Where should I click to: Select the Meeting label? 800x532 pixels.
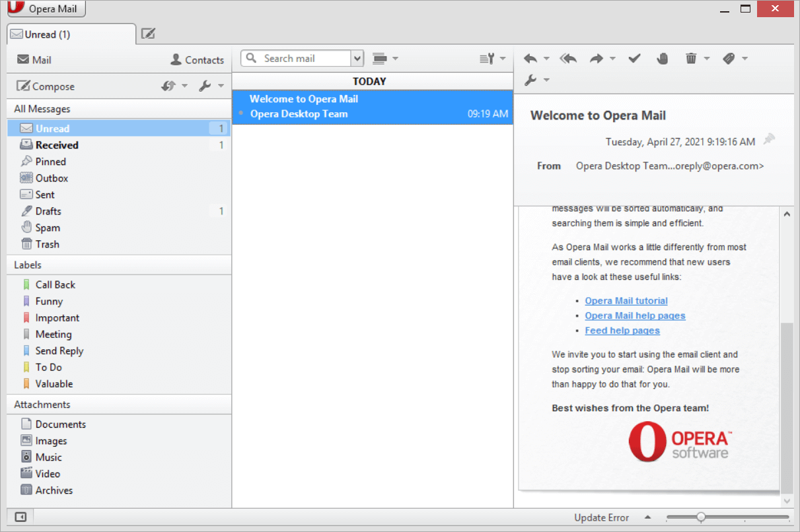point(119,335)
